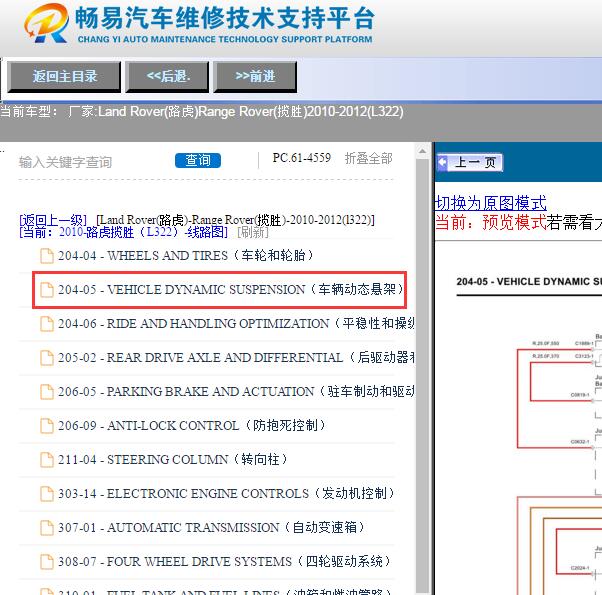Image resolution: width=602 pixels, height=595 pixels.
Task: Click the list scrollbar up arrow
Action: (422, 151)
